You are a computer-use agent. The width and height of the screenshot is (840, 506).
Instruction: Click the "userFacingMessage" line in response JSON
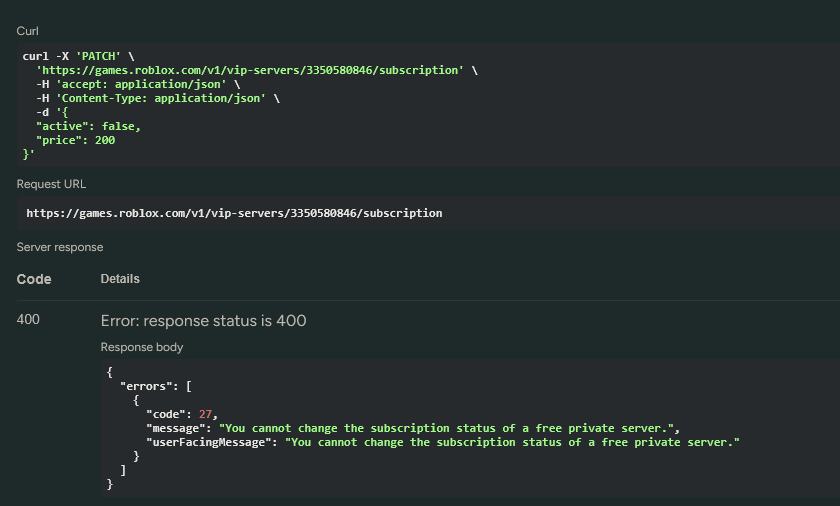(x=441, y=442)
